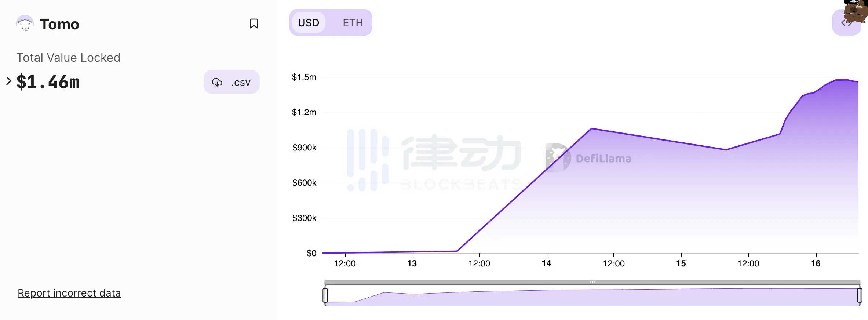Click the cloud download icon

pos(217,82)
